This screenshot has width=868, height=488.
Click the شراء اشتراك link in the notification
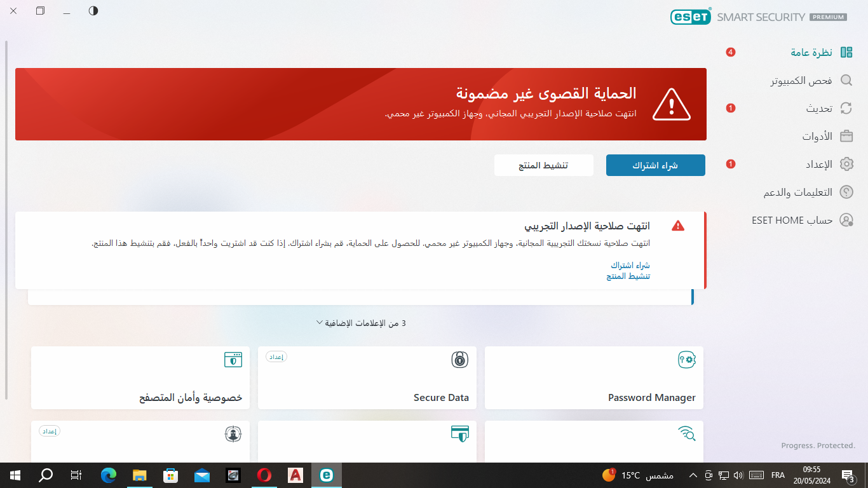630,265
